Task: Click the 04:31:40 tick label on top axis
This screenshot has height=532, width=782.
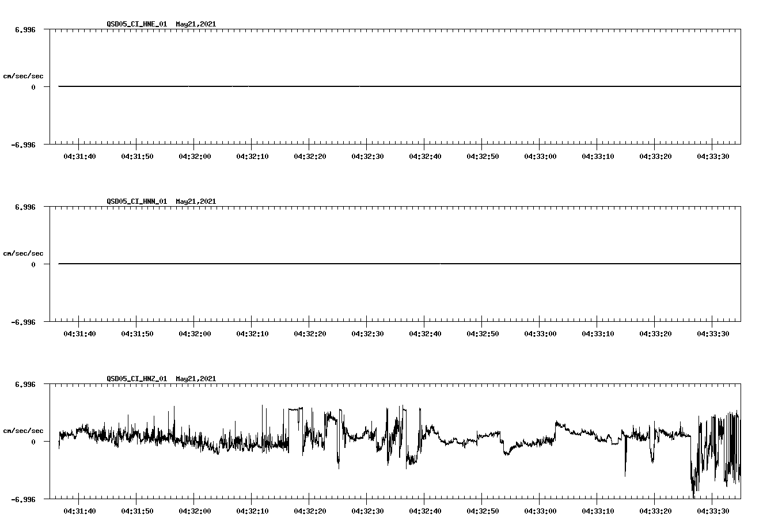Action: click(x=81, y=155)
